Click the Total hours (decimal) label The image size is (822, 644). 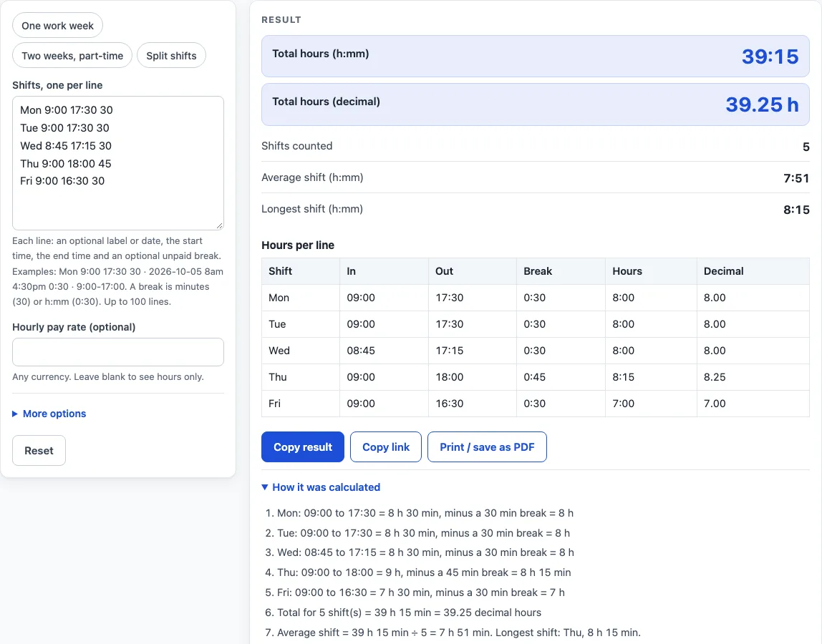tap(326, 102)
